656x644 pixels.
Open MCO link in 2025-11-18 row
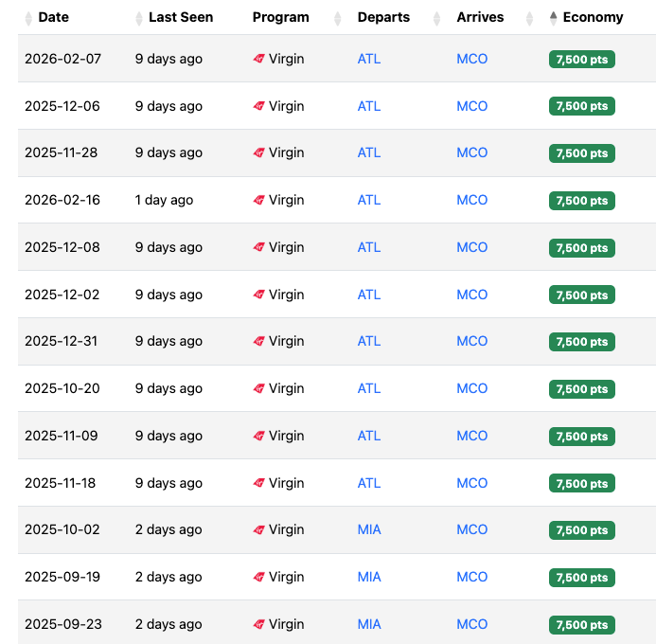click(472, 483)
